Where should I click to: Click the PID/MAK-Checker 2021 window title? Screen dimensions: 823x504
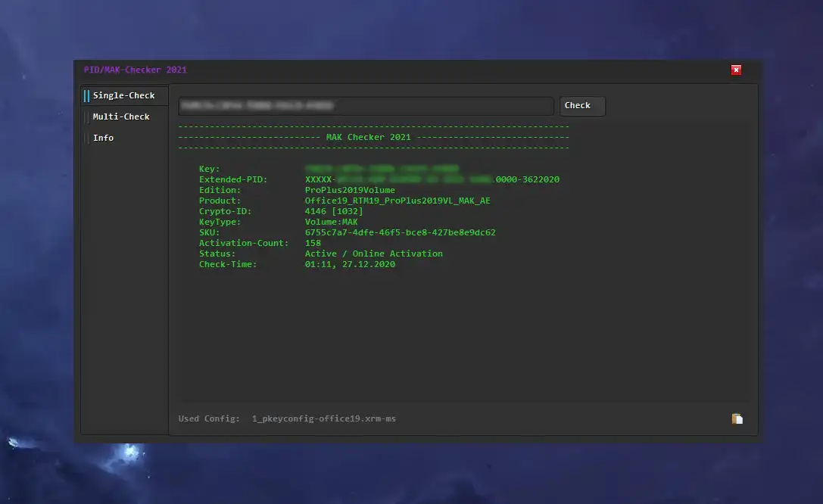[136, 70]
